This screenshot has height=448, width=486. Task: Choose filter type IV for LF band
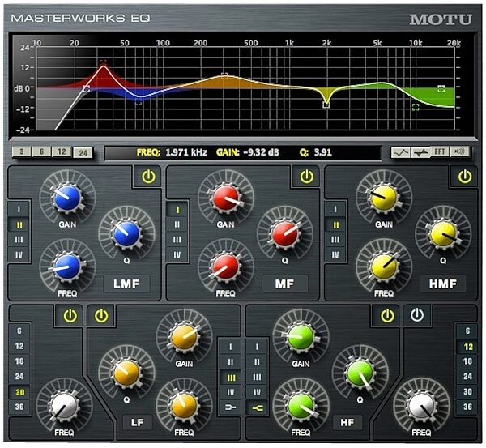pyautogui.click(x=231, y=392)
